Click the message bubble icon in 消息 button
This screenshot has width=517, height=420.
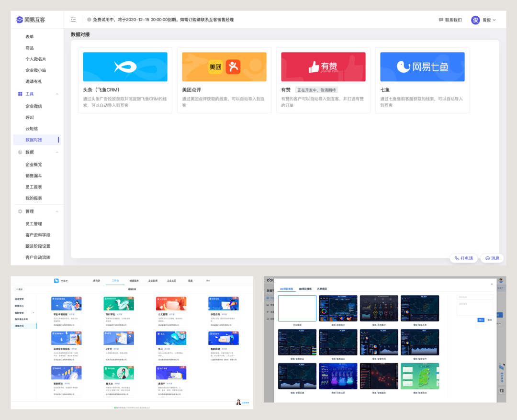click(x=487, y=258)
